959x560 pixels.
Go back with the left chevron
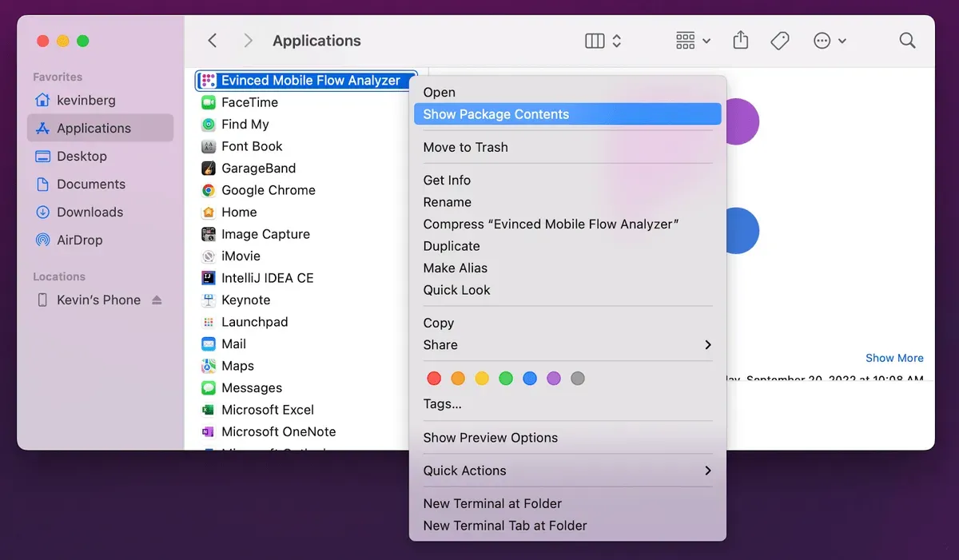click(212, 41)
